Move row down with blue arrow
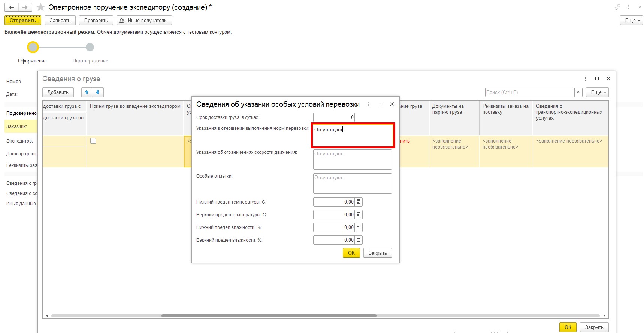The image size is (644, 333). point(98,92)
